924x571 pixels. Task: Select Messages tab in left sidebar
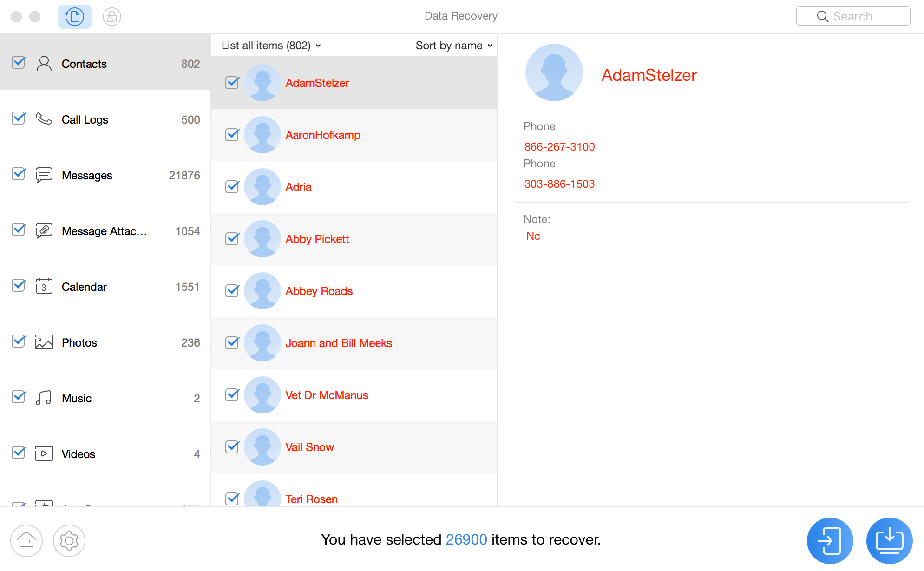pos(87,174)
